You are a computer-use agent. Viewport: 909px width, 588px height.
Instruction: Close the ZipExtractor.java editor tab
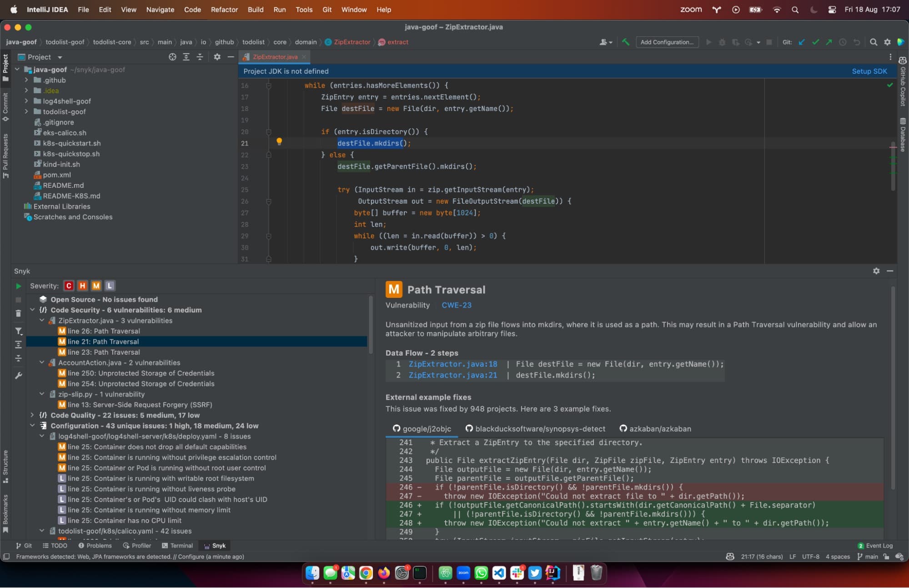click(x=304, y=57)
